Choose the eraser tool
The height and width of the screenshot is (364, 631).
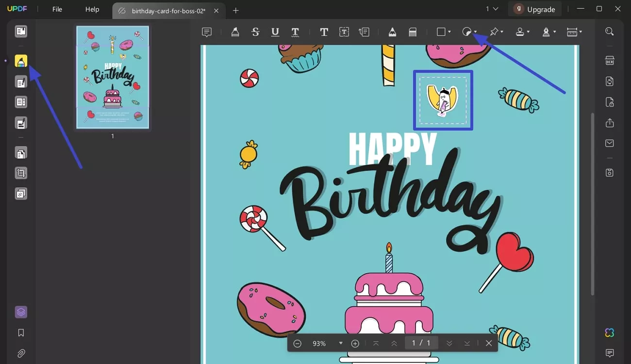pyautogui.click(x=413, y=32)
